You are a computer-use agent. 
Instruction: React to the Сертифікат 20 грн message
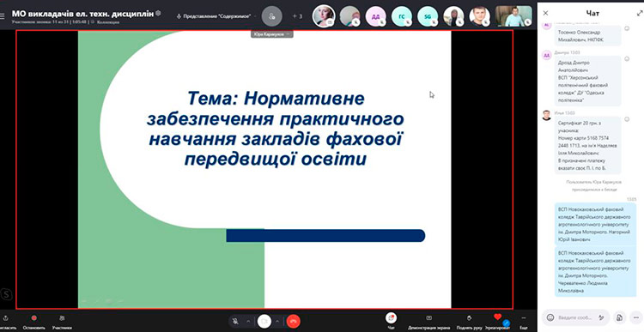627,119
